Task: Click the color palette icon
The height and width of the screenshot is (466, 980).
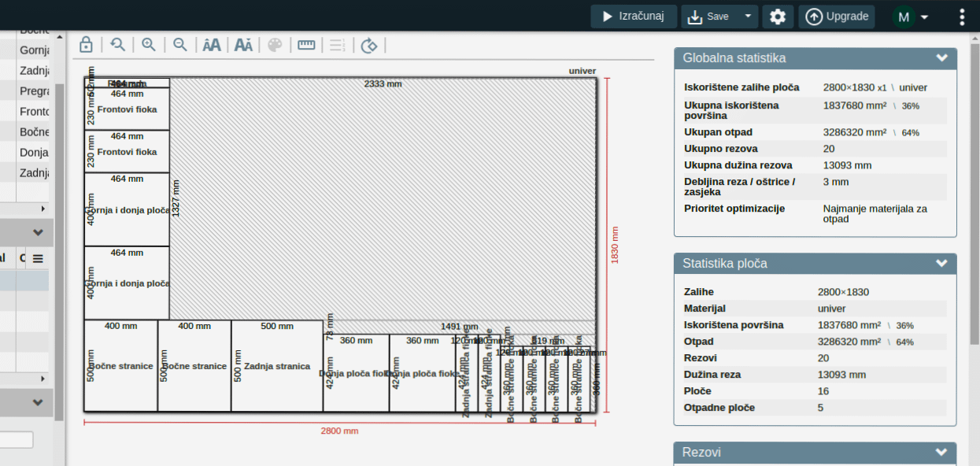Action: coord(275,45)
